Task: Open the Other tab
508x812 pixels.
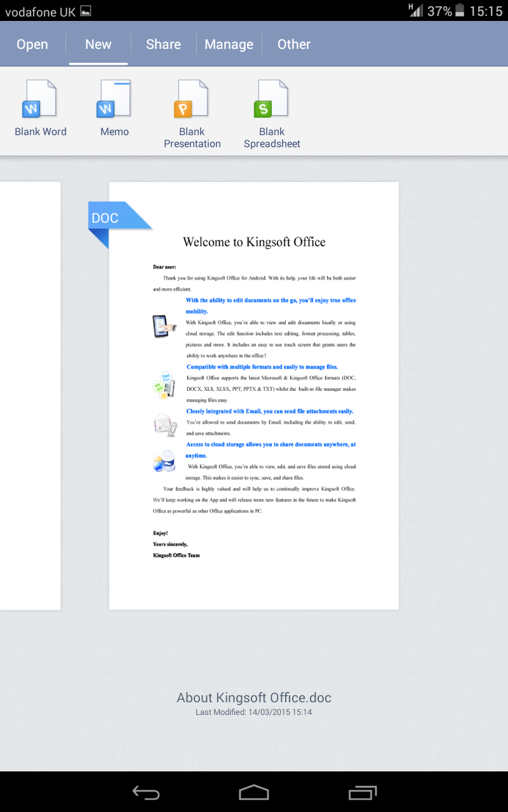Action: click(x=294, y=44)
